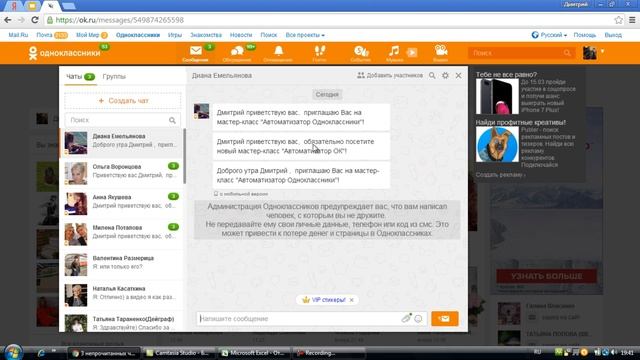Dismiss the VIP stickers hint

[351, 300]
